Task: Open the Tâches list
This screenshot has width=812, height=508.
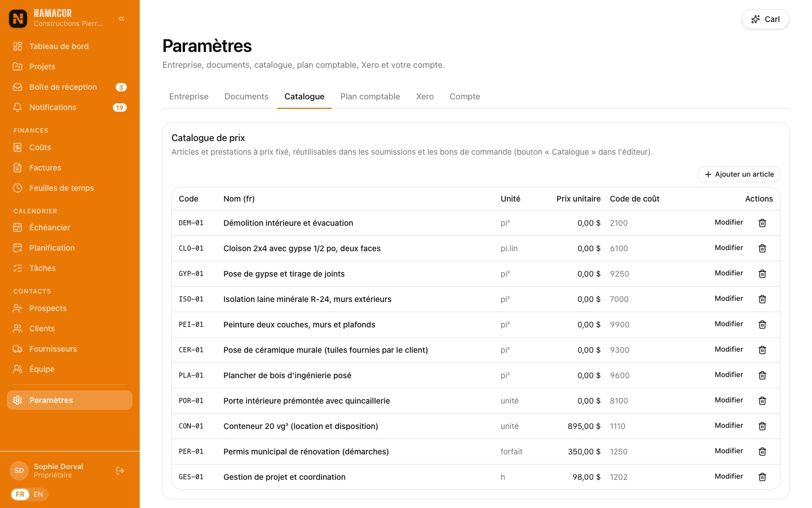Action: click(69, 268)
